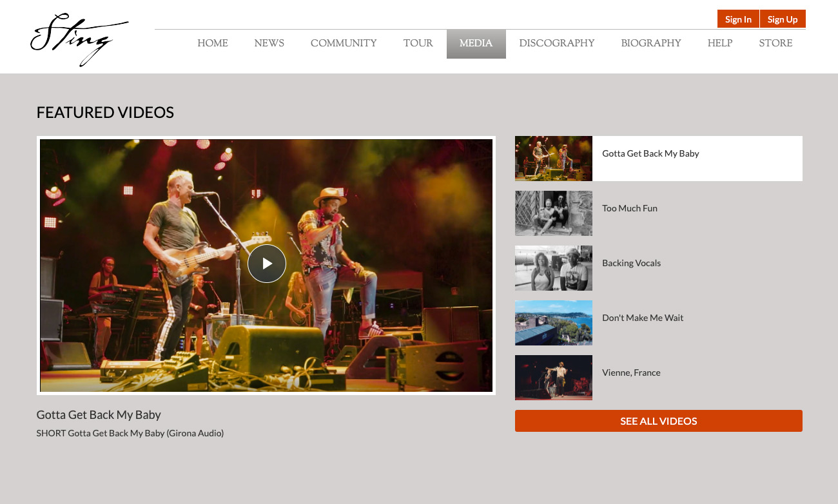
Task: Choose the Too Much Fun video thumbnail
Action: click(x=554, y=213)
